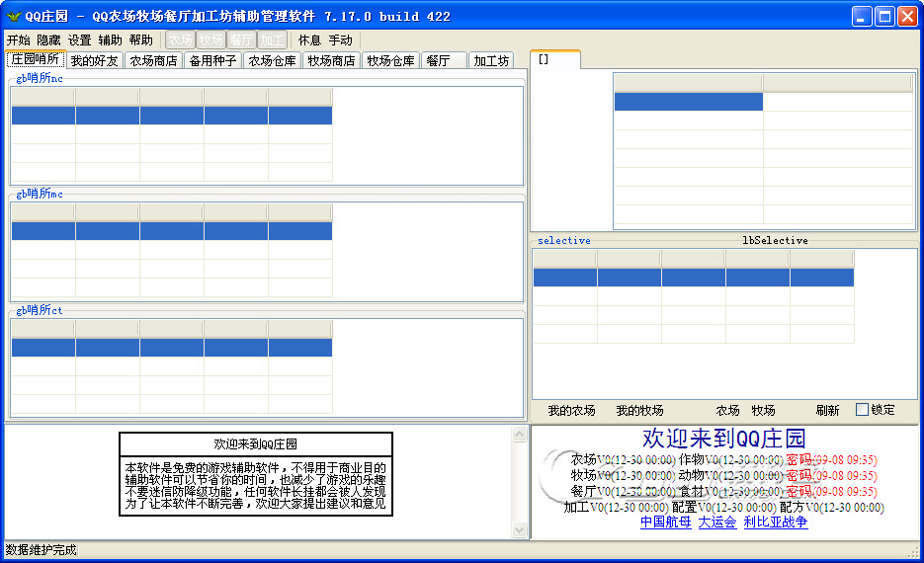The width and height of the screenshot is (924, 563).
Task: Switch to the 农场仓库 tab
Action: click(272, 60)
